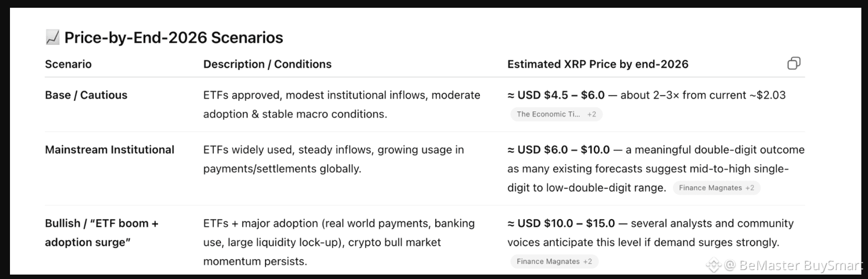Image resolution: width=868 pixels, height=279 pixels.
Task: Click the copy table icon
Action: click(x=794, y=64)
